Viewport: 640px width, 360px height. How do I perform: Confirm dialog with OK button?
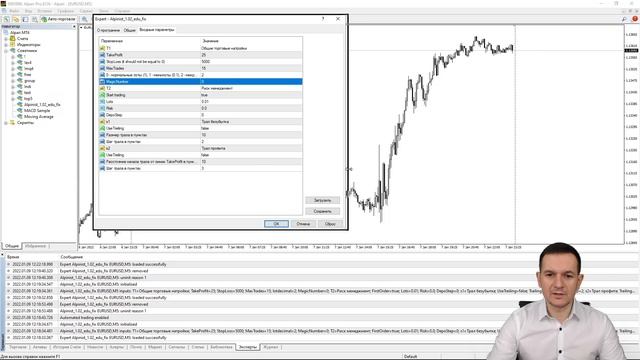tap(276, 224)
